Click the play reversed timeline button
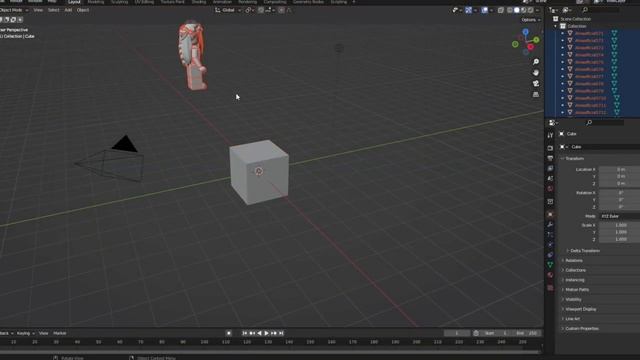The height and width of the screenshot is (360, 640). click(x=259, y=333)
